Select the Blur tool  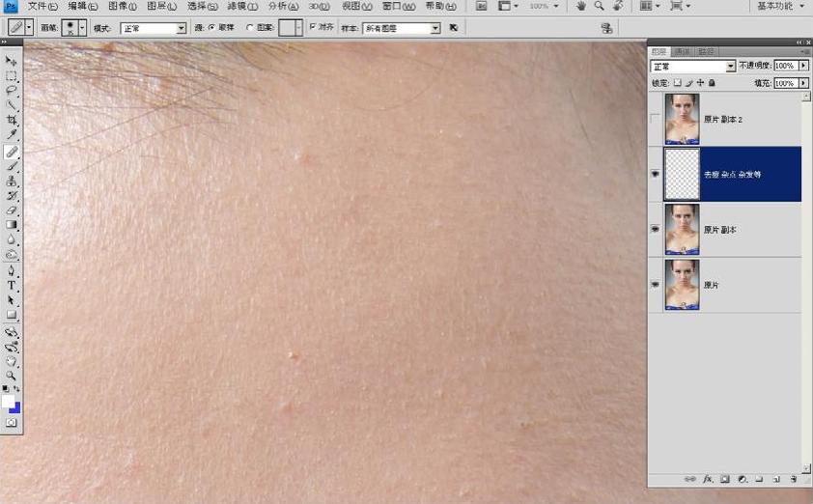tap(11, 240)
